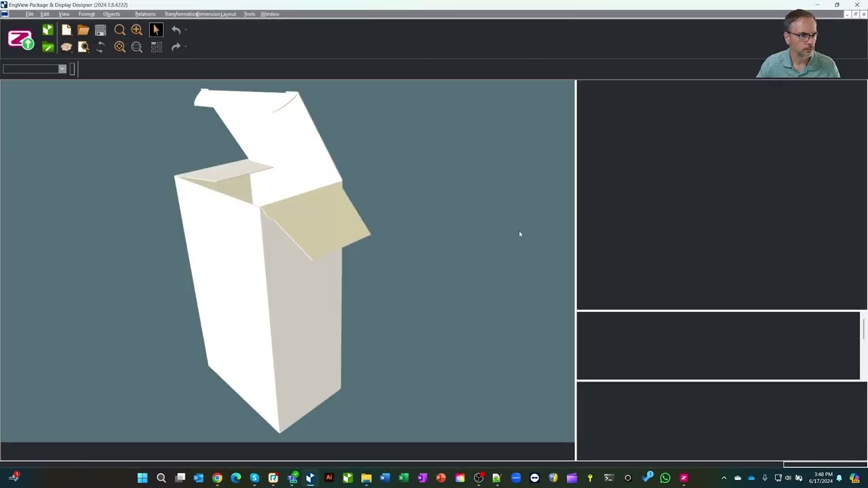Image resolution: width=868 pixels, height=488 pixels.
Task: Open a file with the folder icon
Action: click(x=83, y=30)
